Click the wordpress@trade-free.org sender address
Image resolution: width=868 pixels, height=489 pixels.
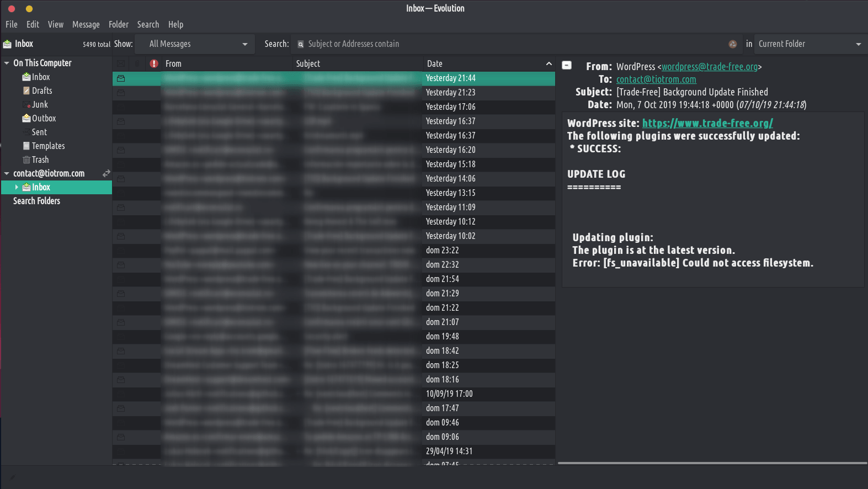tap(709, 67)
